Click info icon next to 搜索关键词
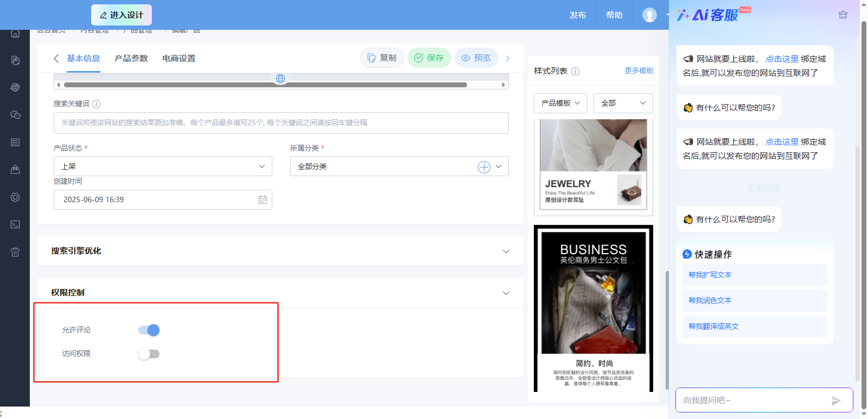 (x=96, y=104)
